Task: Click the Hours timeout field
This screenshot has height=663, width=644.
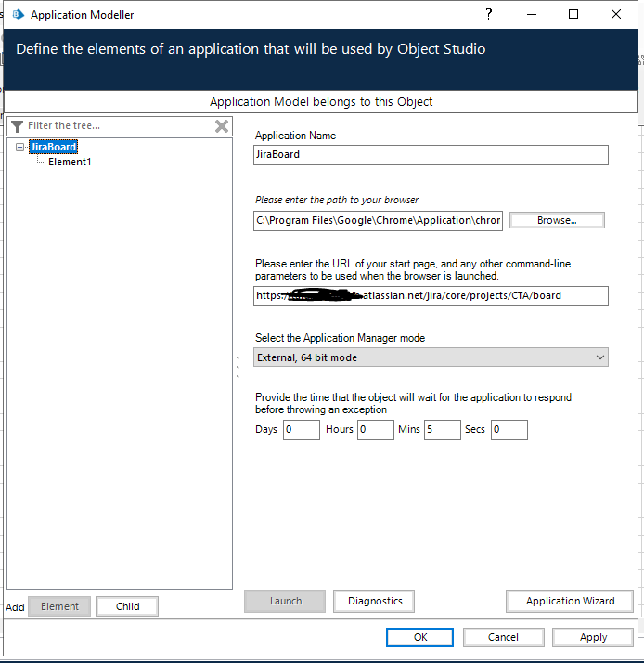Action: pos(376,430)
